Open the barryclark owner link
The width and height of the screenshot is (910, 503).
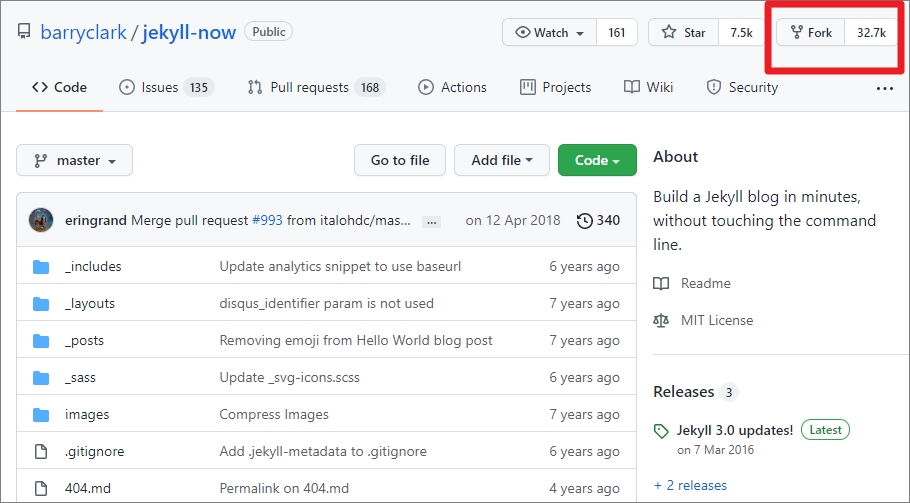[84, 32]
